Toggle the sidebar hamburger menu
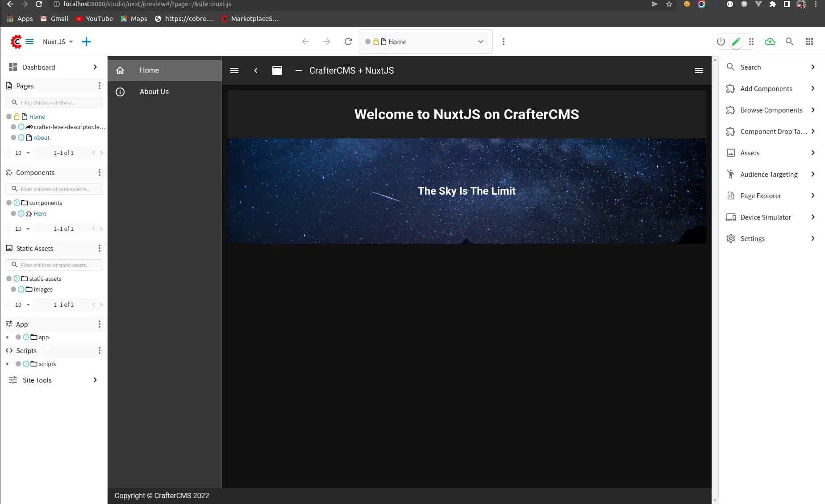Screen dimensions: 825x504 coord(29,42)
